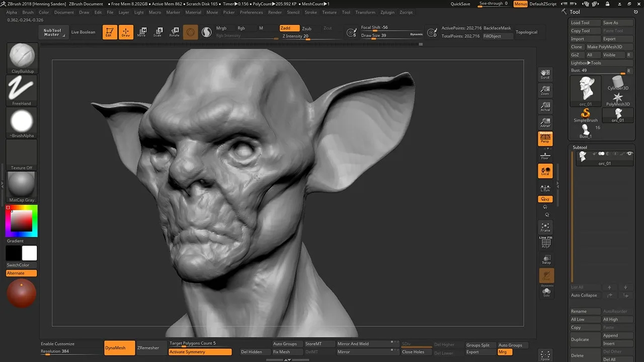Click the ZRemesher button

(148, 348)
